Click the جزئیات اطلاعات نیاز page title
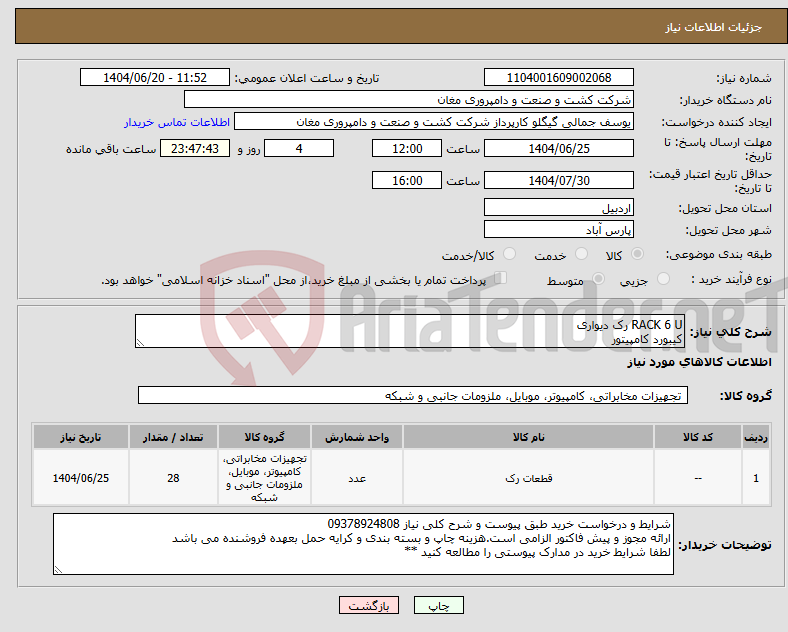Viewport: 788px width, 632px height. [x=714, y=27]
